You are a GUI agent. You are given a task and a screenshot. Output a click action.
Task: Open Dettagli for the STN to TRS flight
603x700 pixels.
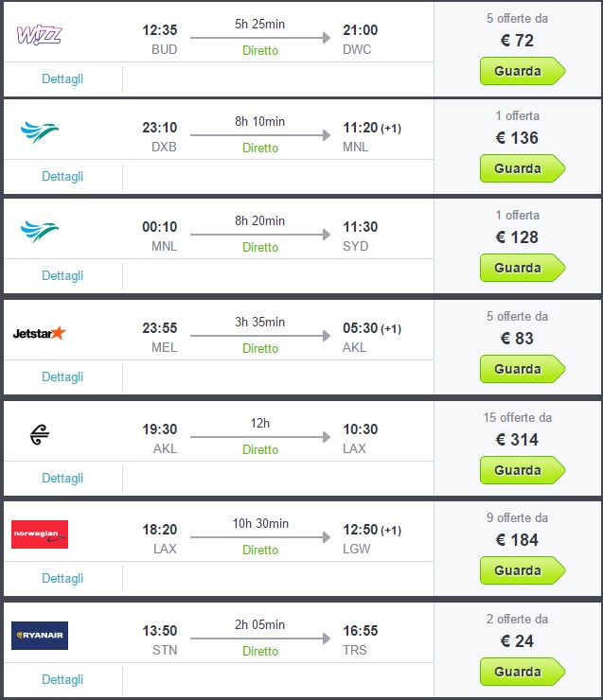pyautogui.click(x=62, y=679)
